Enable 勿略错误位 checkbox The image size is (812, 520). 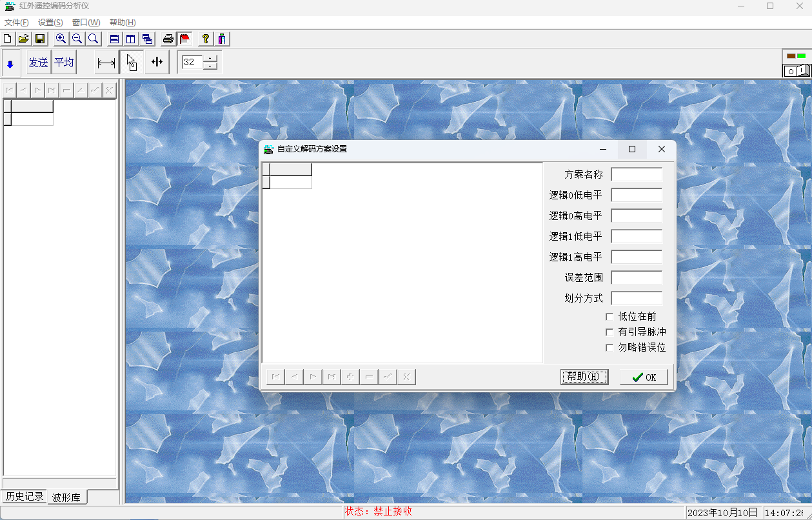click(x=609, y=348)
